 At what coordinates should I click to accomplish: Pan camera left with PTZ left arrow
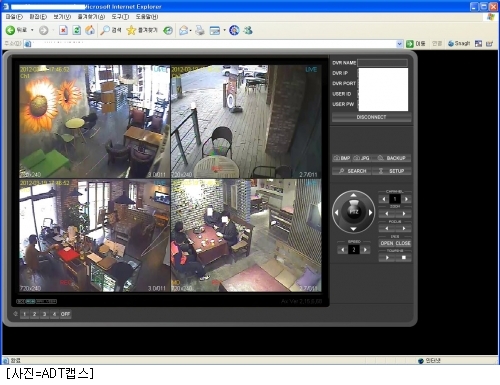(x=336, y=212)
